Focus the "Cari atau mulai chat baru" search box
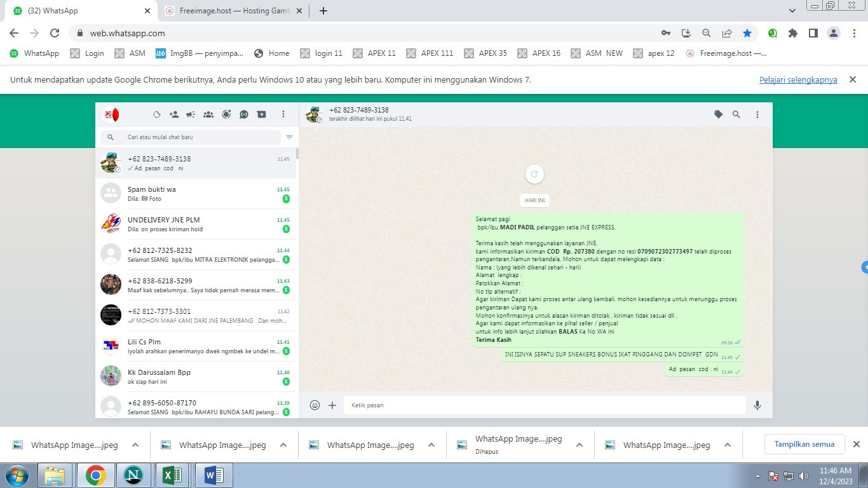The width and height of the screenshot is (868, 488). coord(190,137)
